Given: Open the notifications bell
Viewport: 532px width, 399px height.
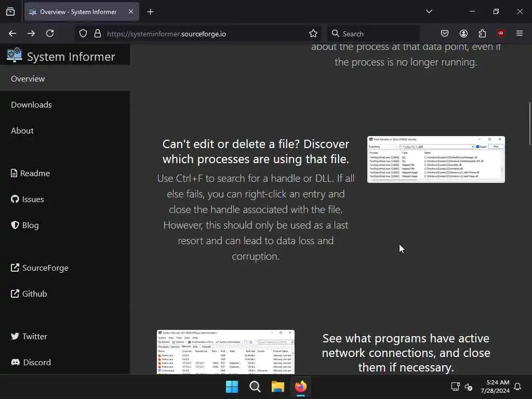Looking at the screenshot, I should (518, 387).
